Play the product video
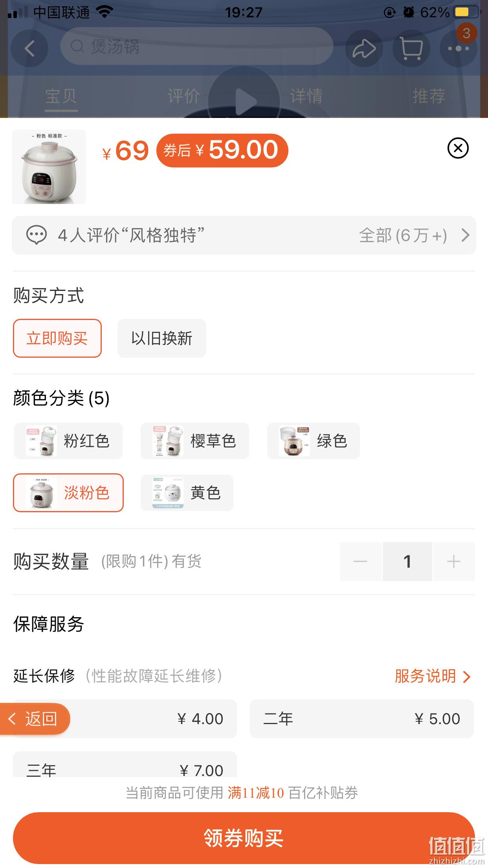 (x=244, y=101)
